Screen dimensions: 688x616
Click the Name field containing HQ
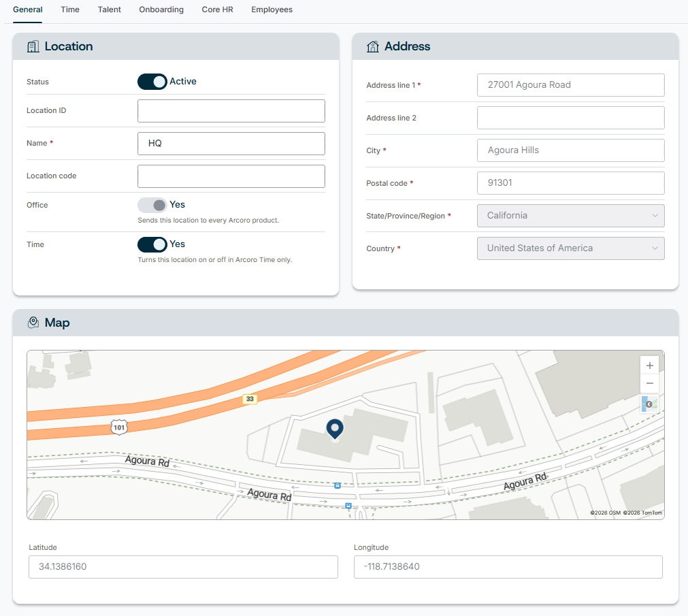[x=231, y=144]
